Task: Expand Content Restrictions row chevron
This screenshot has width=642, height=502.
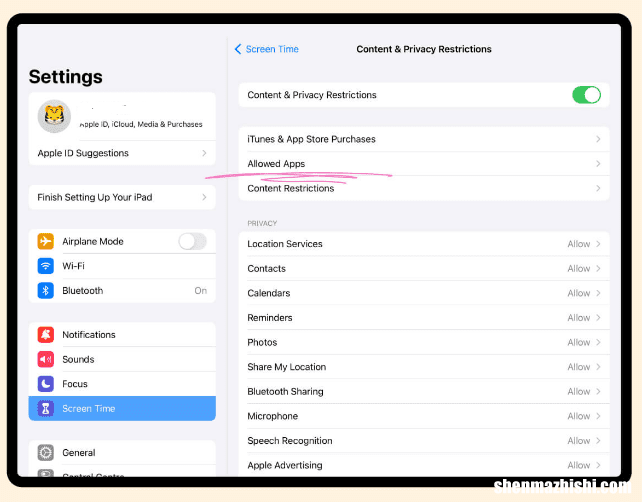Action: (x=598, y=188)
